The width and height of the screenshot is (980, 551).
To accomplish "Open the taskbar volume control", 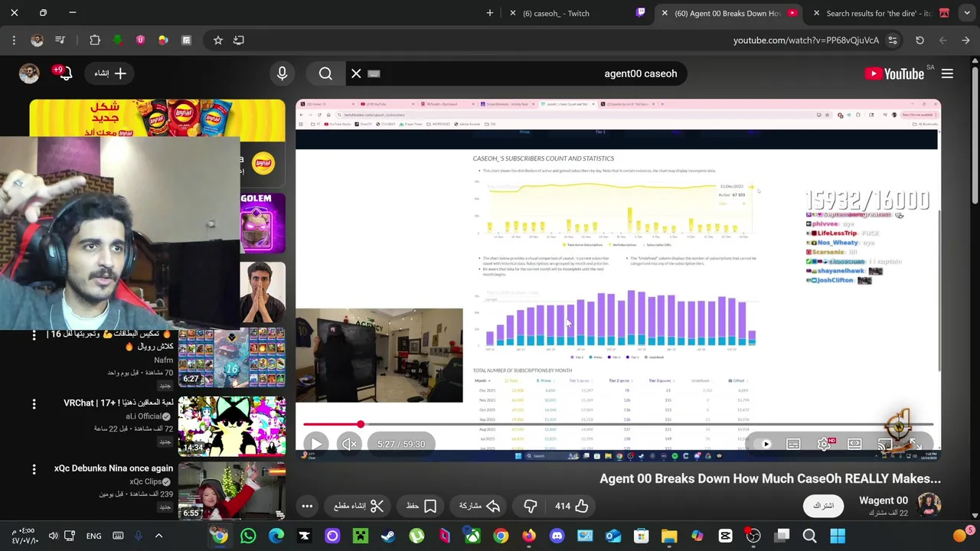I will point(53,536).
